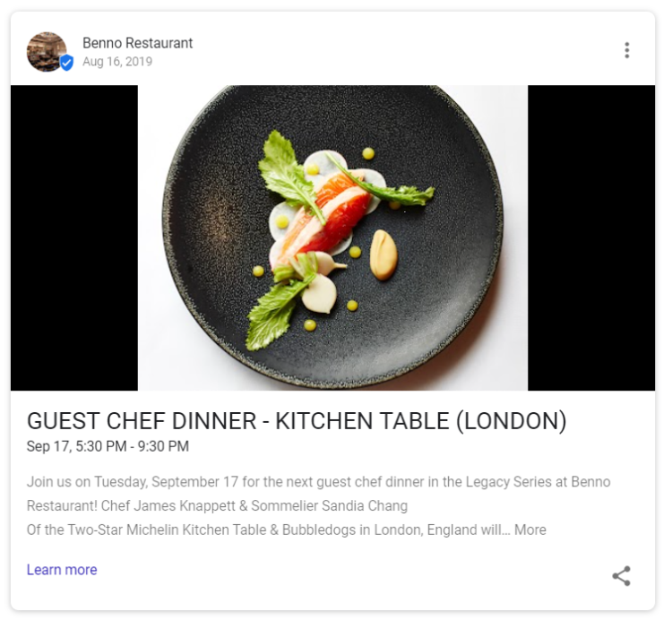Screen dimensions: 672x620
Task: Click the Sep 17 event time line
Action: pos(108,446)
